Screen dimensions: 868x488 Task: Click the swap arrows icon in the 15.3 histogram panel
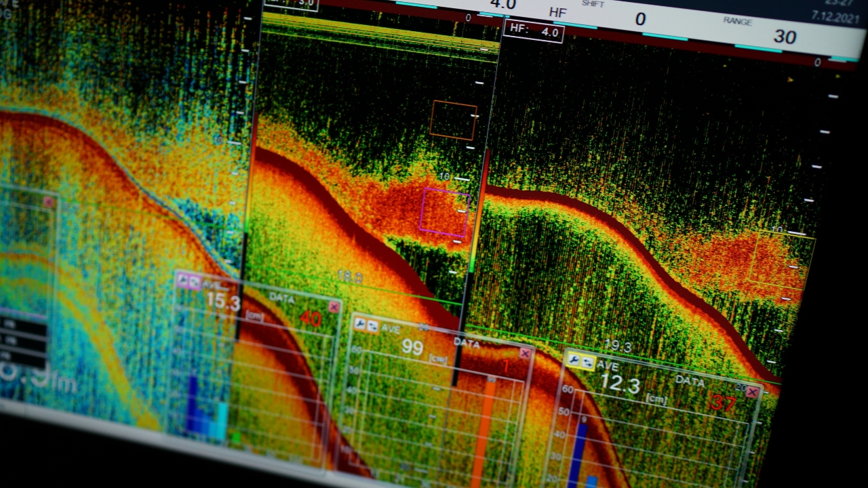195,283
